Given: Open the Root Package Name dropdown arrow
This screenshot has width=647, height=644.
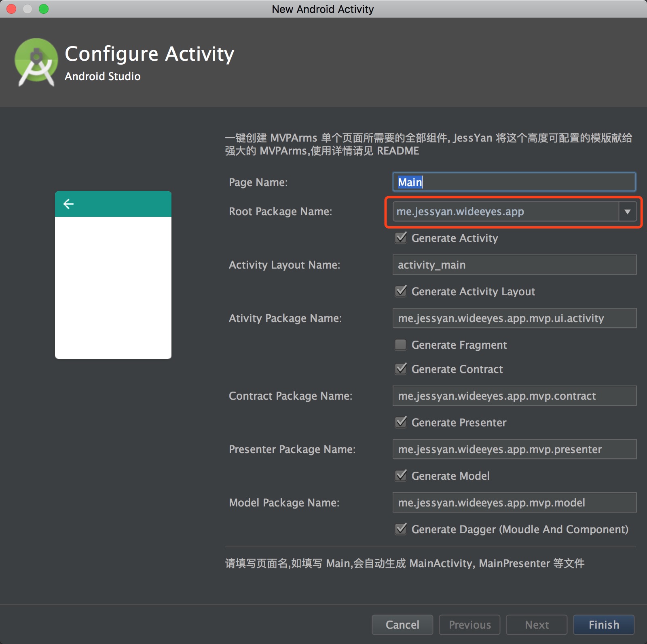Looking at the screenshot, I should [x=627, y=212].
